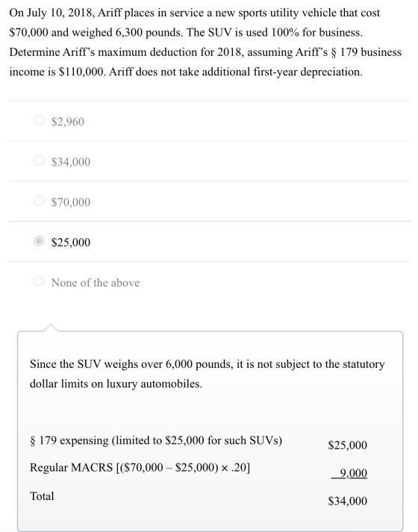This screenshot has height=532, width=418.
Task: Select the None of the above radio
Action: tap(39, 281)
